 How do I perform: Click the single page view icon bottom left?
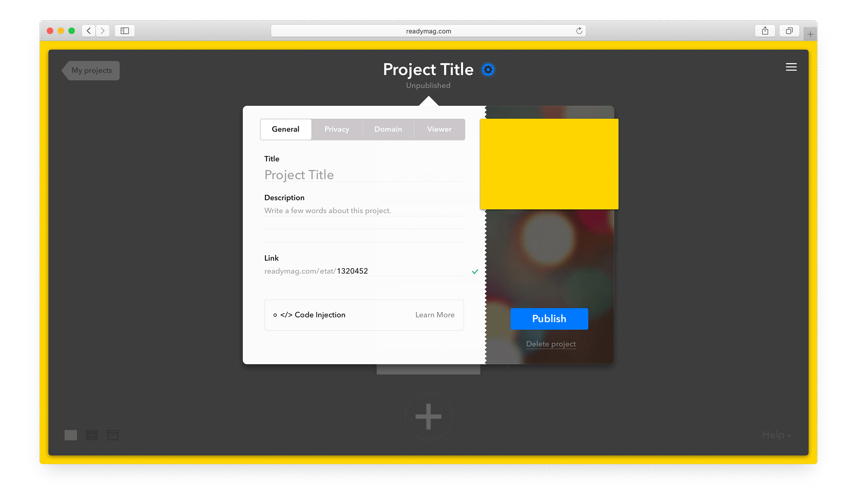(x=71, y=435)
